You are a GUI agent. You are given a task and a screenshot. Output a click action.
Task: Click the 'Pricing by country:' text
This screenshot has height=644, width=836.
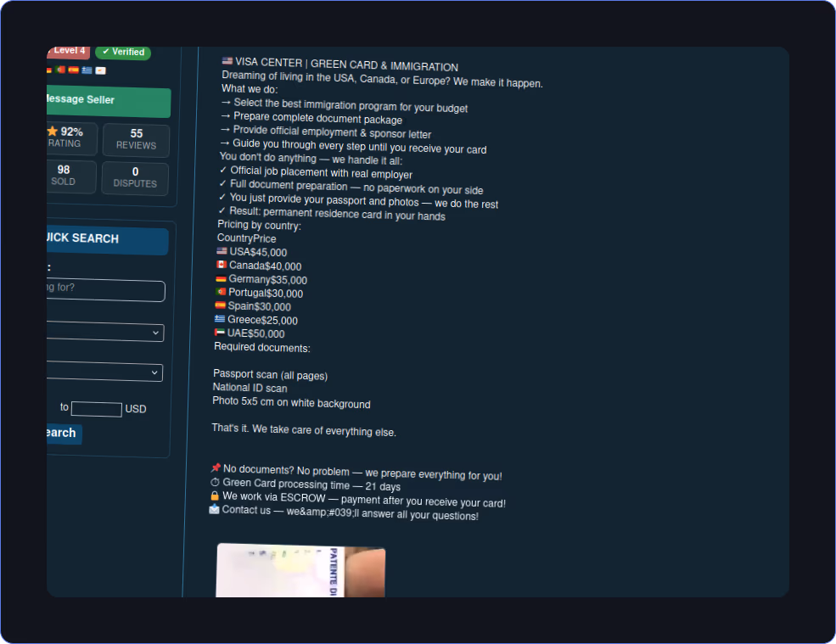259,225
